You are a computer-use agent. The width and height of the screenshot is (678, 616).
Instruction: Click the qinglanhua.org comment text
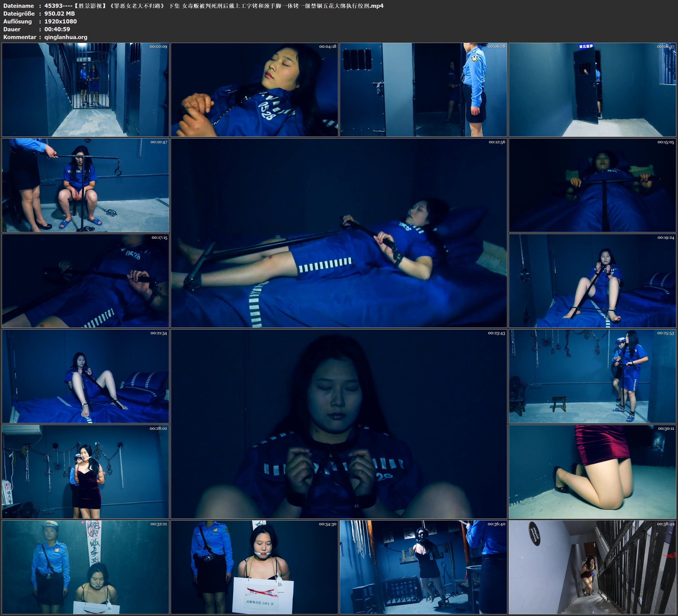point(66,37)
